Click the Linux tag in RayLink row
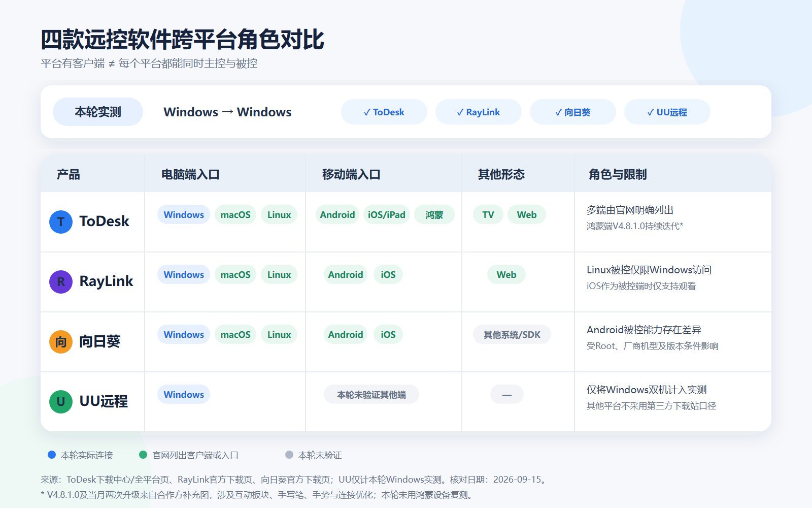The height and width of the screenshot is (508, 812). (x=279, y=274)
